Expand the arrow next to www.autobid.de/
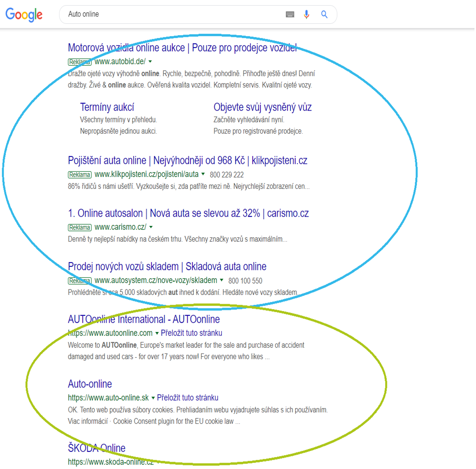The image size is (476, 469). pos(150,61)
